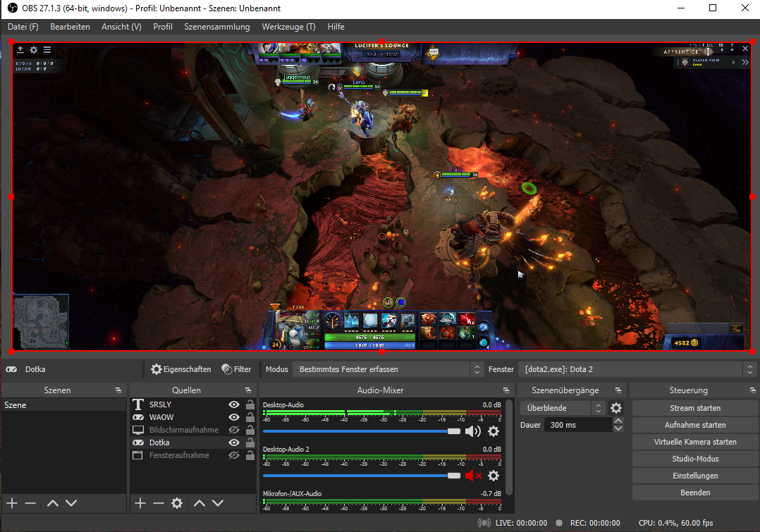Enable Studio-Modus
The image size is (760, 532).
tap(695, 459)
